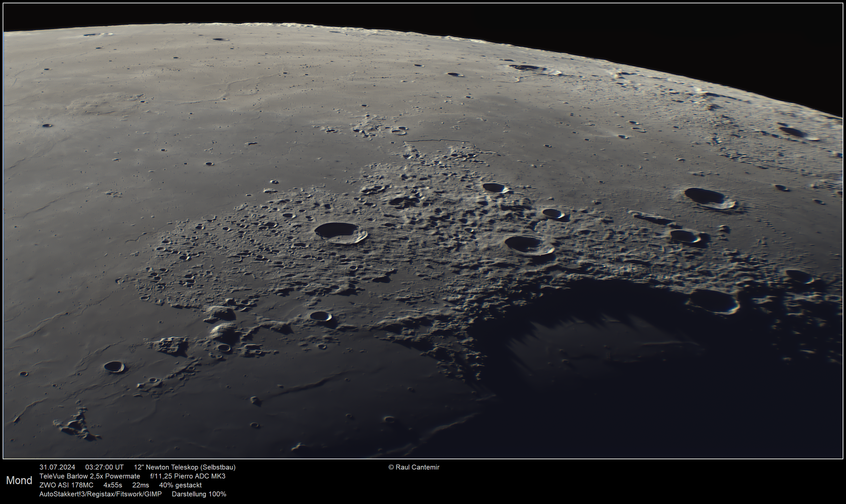Click the '22ms' shutter text

[140, 485]
